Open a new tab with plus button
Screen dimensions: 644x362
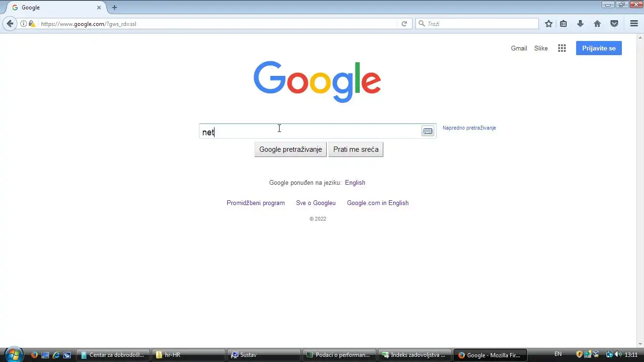click(x=115, y=8)
